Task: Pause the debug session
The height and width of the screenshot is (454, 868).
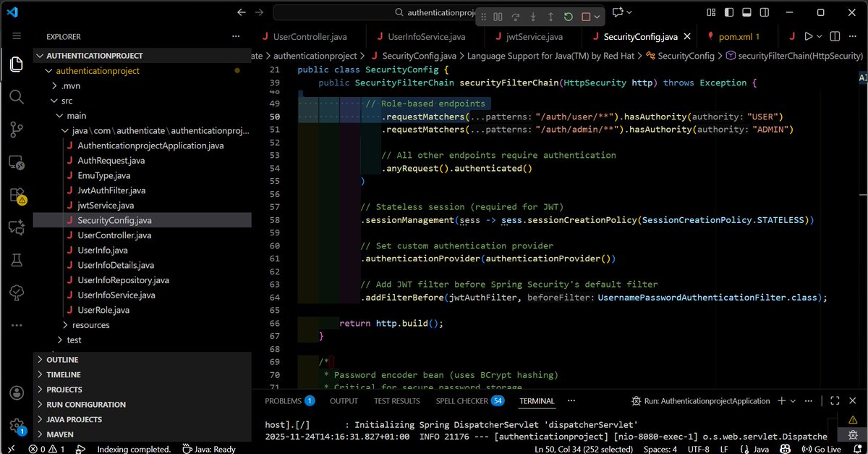Action: pos(498,17)
